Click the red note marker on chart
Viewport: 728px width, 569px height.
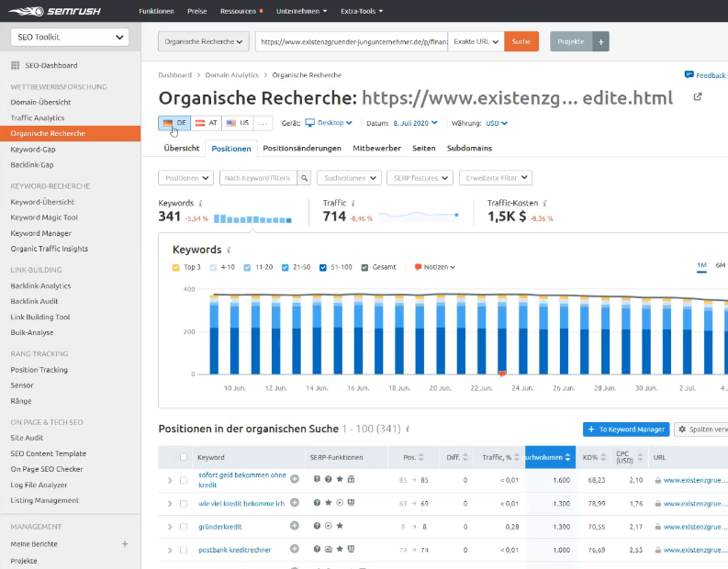point(502,374)
